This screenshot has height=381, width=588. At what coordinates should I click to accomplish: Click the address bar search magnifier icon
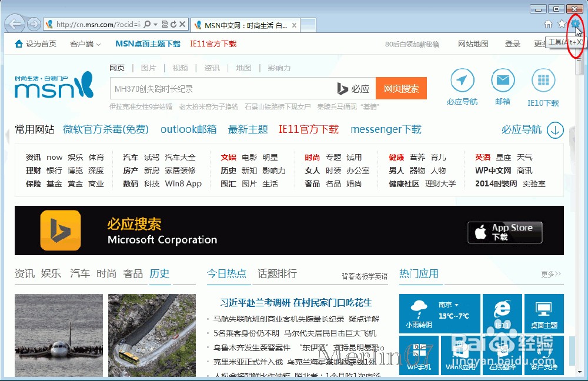[147, 24]
